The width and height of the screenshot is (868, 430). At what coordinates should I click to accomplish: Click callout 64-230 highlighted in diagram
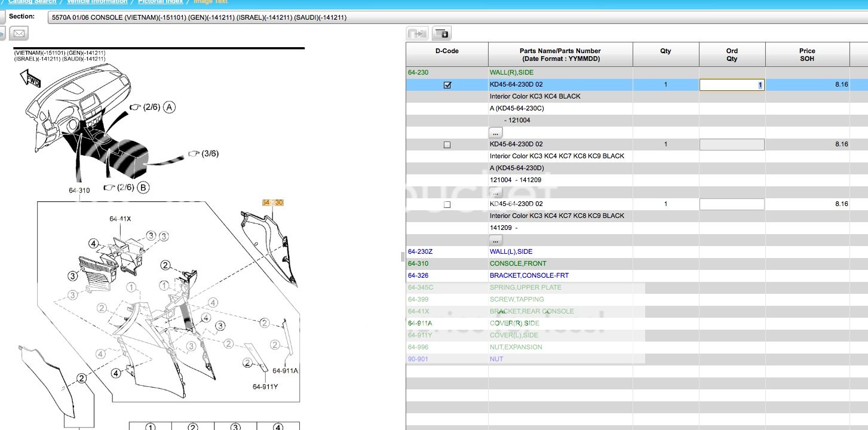[272, 202]
